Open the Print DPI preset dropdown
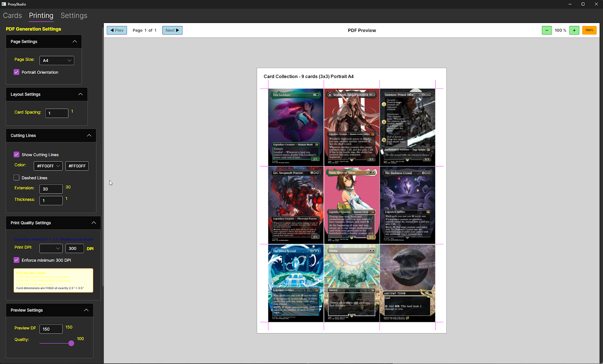Screen dimensions: 603x364 coord(51,248)
